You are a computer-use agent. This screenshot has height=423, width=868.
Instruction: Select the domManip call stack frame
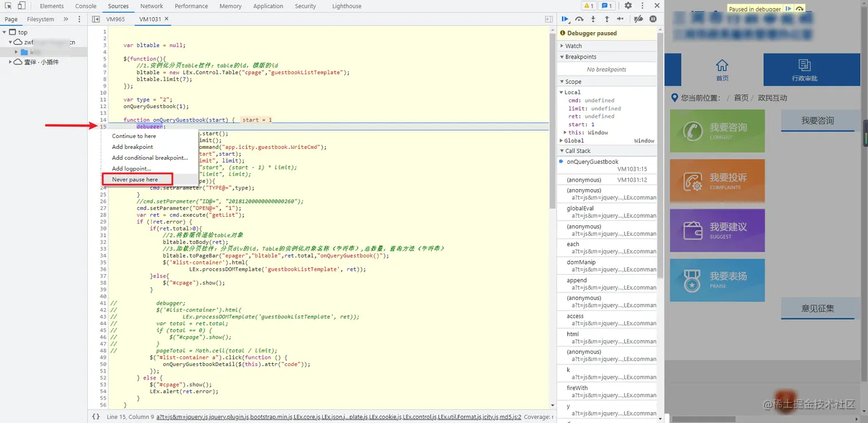(607, 266)
